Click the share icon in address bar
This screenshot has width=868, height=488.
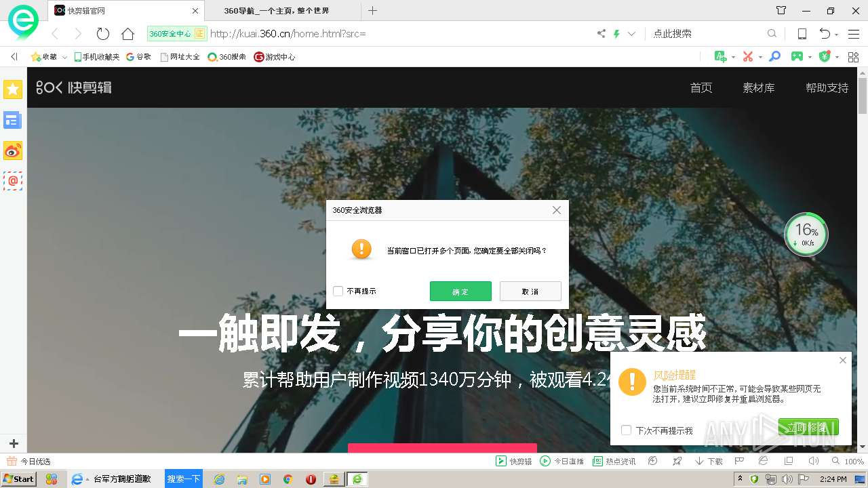coord(601,33)
